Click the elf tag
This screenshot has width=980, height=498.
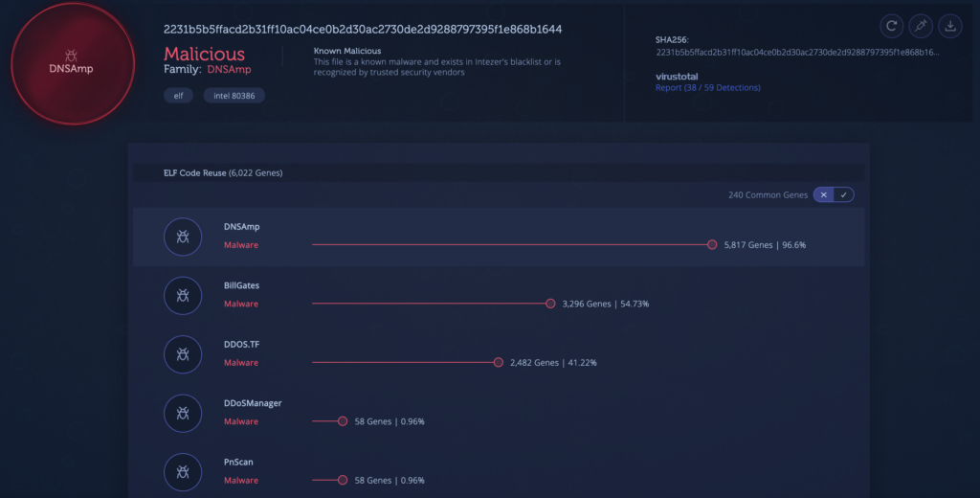pyautogui.click(x=178, y=96)
